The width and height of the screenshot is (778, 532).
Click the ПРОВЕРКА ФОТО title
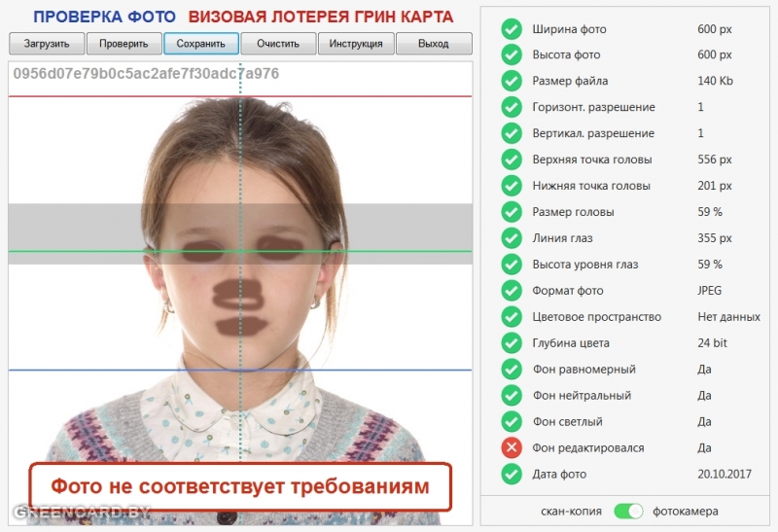pyautogui.click(x=104, y=17)
